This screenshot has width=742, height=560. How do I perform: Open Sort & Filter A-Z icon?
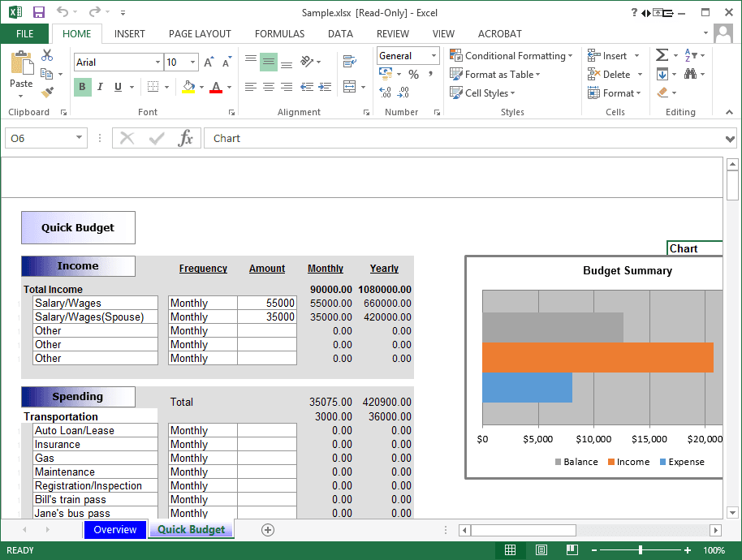(x=691, y=55)
